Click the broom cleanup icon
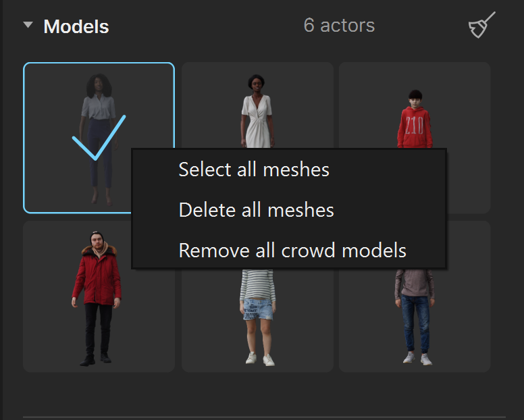This screenshot has height=420, width=524. point(481,25)
